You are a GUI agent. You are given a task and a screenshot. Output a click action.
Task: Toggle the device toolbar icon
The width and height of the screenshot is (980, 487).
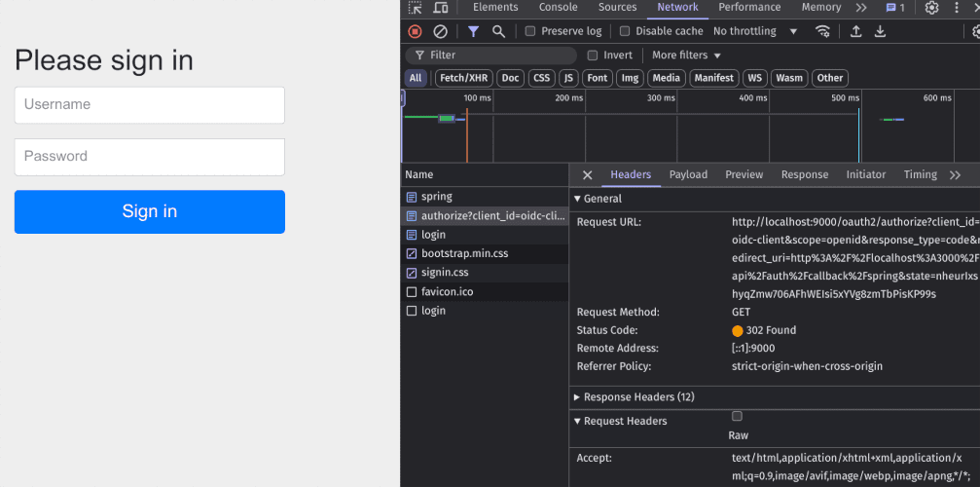point(441,8)
